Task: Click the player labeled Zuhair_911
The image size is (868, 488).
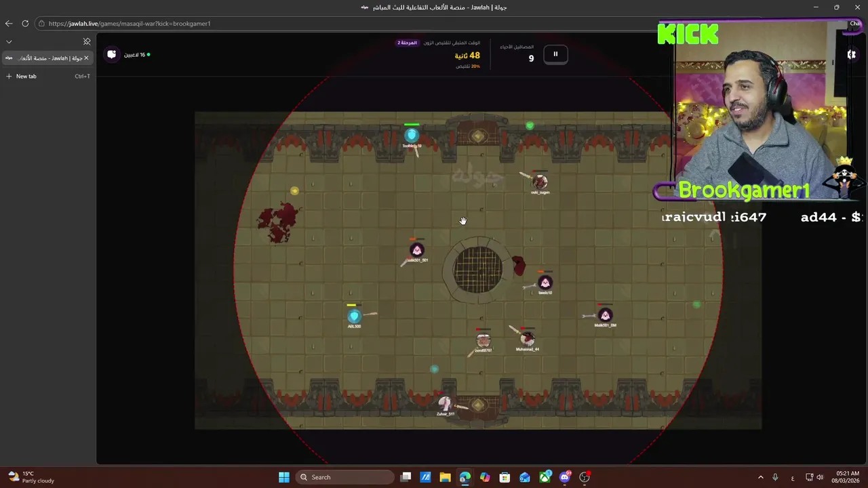Action: 445,404
